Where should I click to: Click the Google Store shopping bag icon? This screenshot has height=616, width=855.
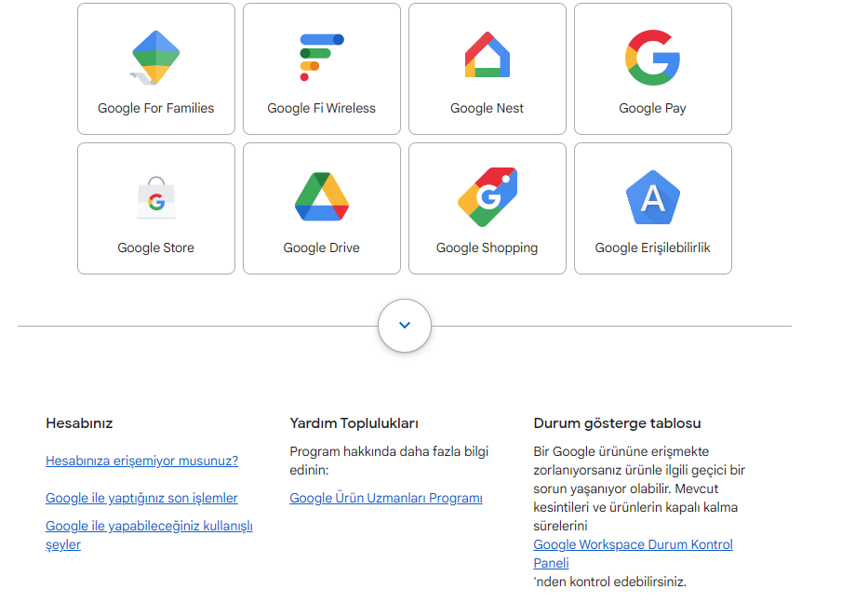[156, 197]
